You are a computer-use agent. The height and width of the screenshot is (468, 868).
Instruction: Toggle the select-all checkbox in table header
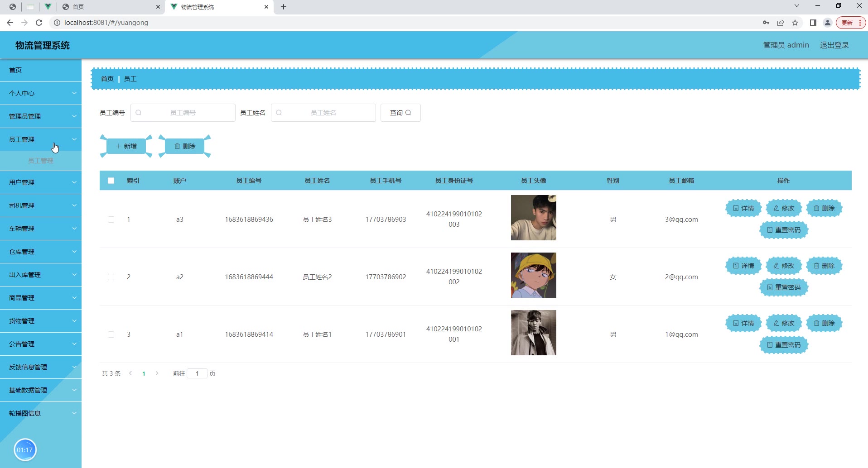[111, 181]
